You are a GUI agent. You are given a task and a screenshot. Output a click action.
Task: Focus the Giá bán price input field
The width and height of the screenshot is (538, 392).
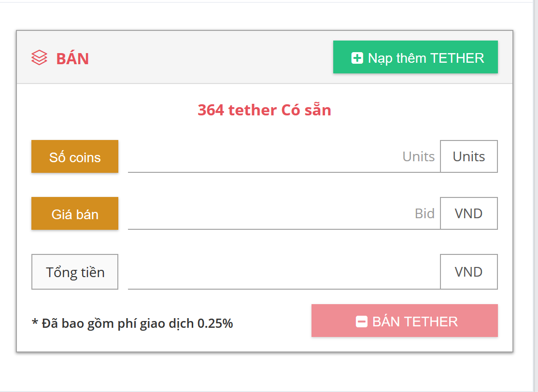[x=261, y=214]
